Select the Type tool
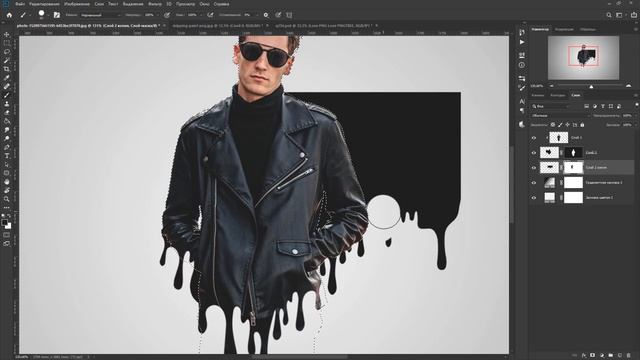The height and width of the screenshot is (360, 640). tap(7, 156)
